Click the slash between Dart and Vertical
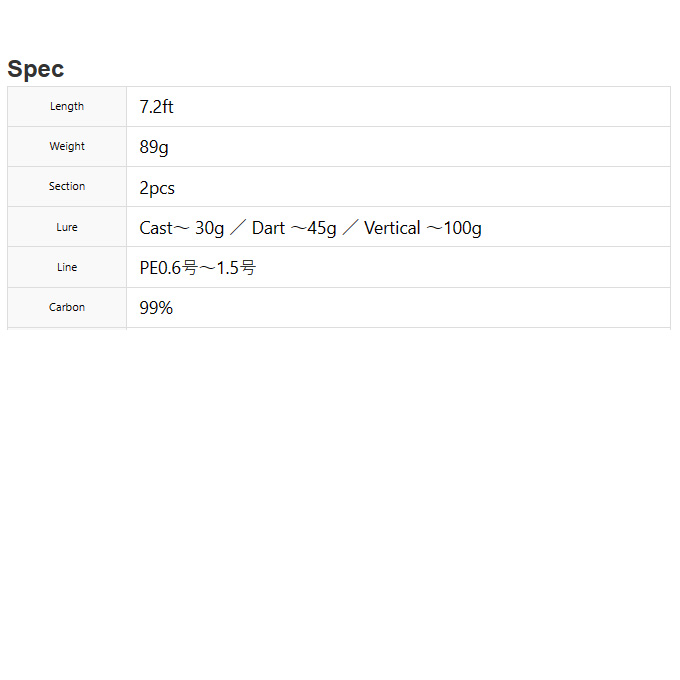This screenshot has height=680, width=680. click(x=350, y=228)
